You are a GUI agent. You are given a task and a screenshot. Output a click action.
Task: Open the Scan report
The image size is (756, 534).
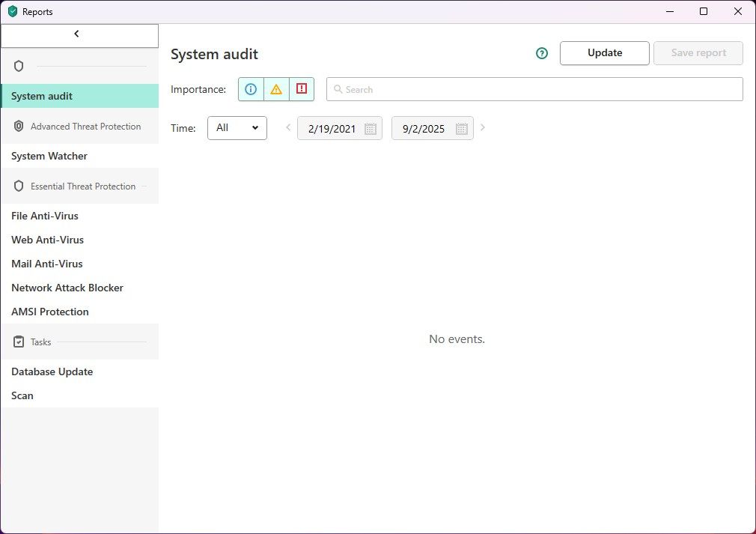(x=79, y=395)
